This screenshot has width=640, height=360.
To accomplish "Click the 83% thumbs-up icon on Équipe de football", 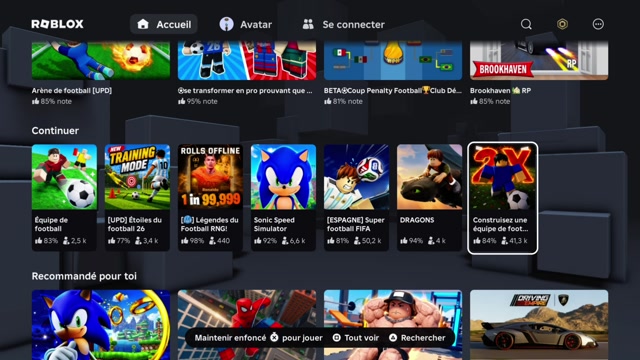I will 38,241.
